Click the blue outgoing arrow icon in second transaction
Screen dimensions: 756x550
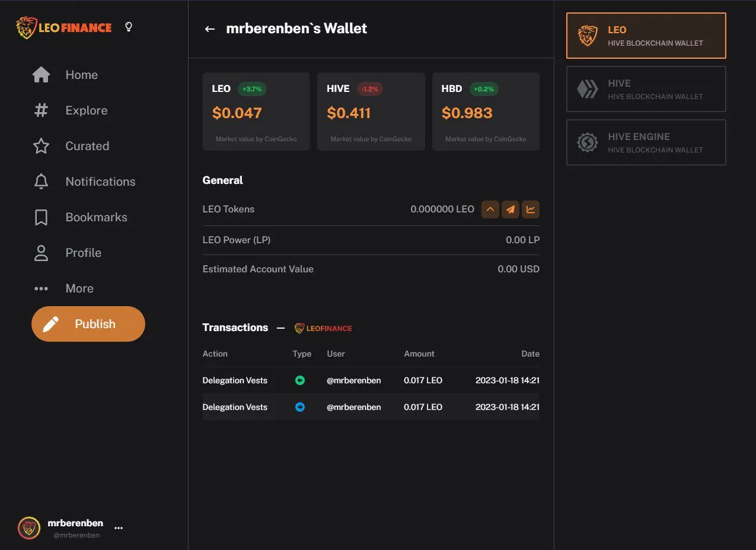tap(300, 407)
